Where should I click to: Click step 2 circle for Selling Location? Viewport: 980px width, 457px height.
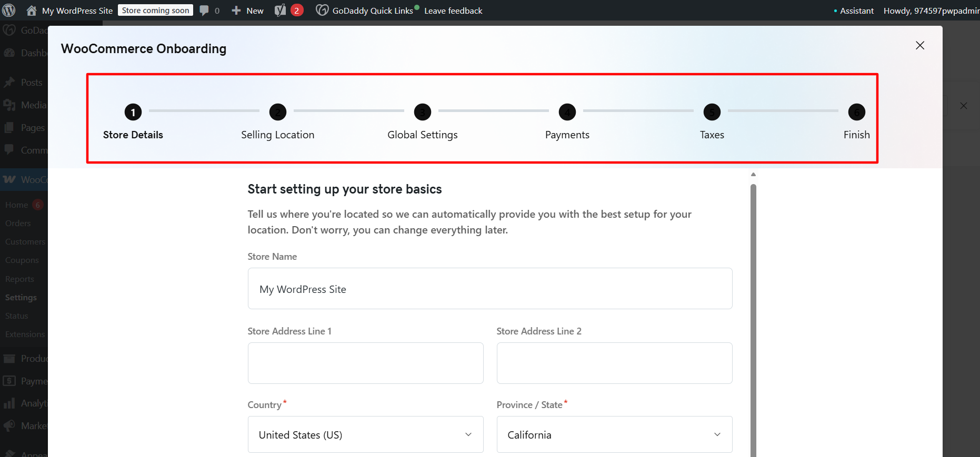278,112
